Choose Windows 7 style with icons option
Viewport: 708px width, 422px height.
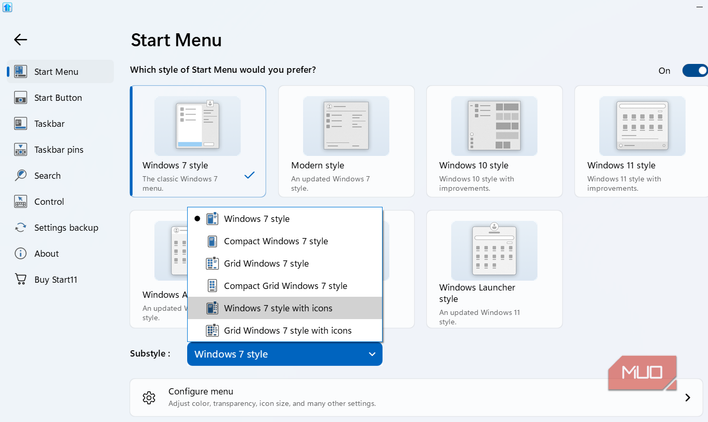click(x=285, y=308)
